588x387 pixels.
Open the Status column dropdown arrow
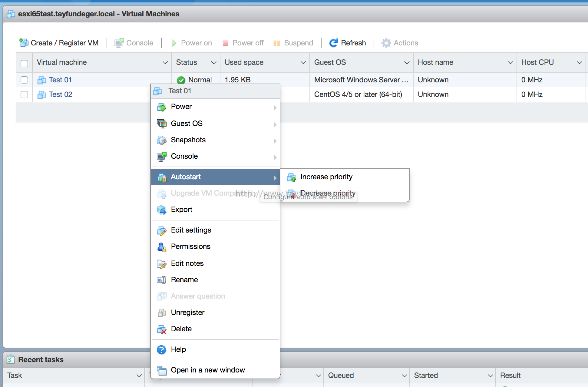pyautogui.click(x=214, y=63)
